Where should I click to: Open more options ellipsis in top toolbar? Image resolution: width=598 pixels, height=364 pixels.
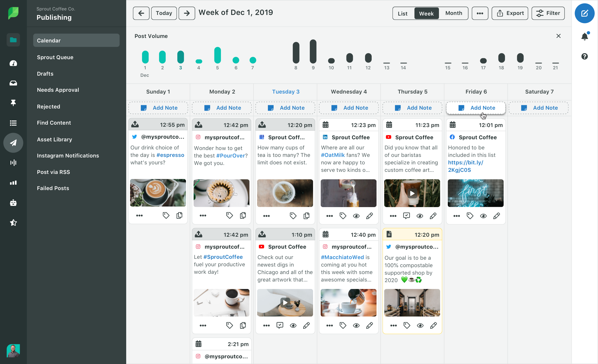(x=480, y=13)
